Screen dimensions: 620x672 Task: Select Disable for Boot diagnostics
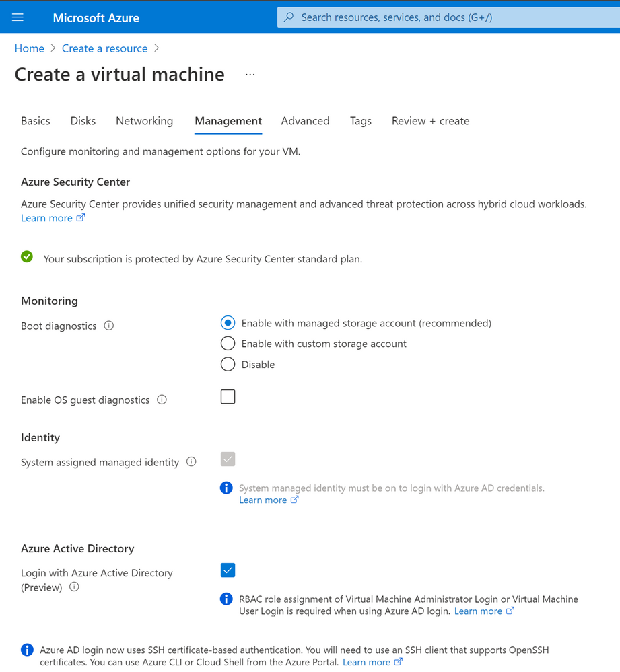pyautogui.click(x=228, y=364)
